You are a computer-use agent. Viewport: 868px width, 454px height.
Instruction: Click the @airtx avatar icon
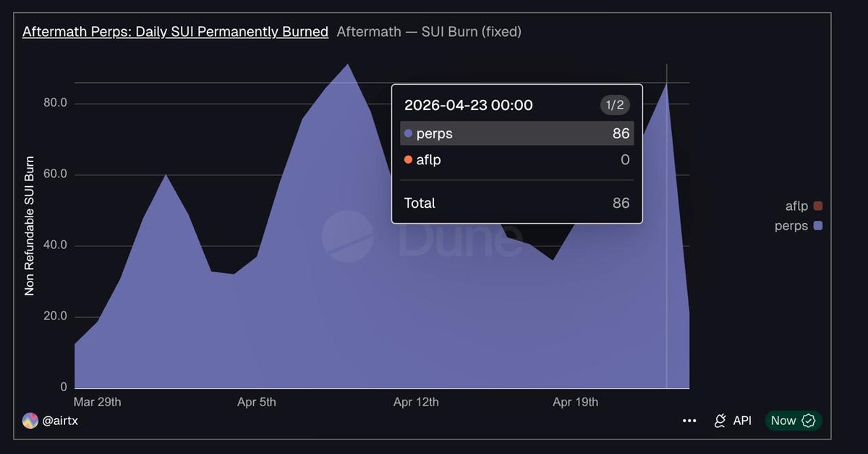(30, 421)
